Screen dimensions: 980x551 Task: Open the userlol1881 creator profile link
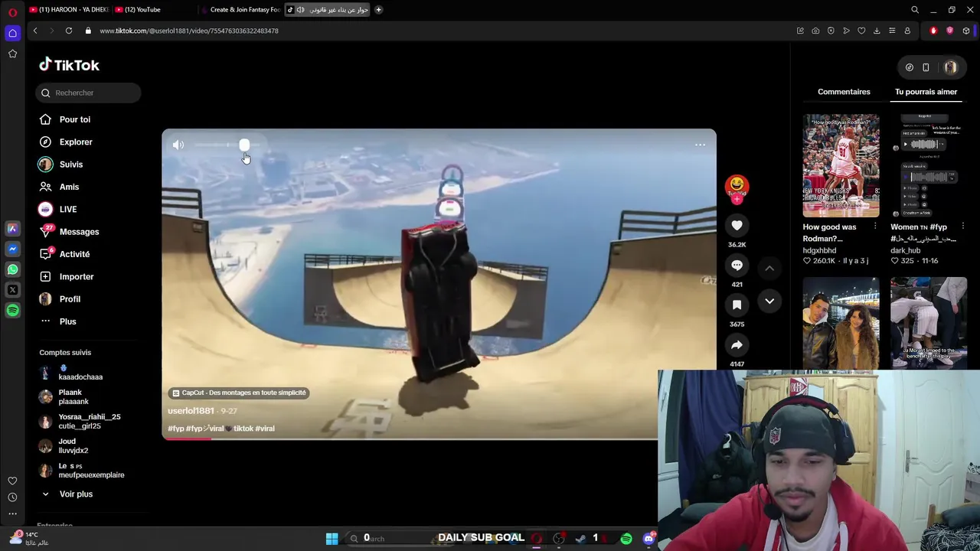coord(191,411)
